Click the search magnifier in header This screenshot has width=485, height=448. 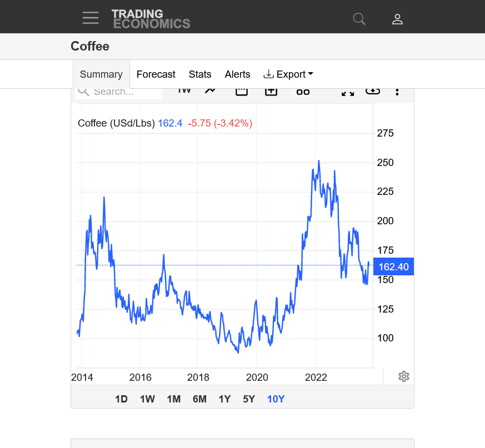(x=359, y=19)
